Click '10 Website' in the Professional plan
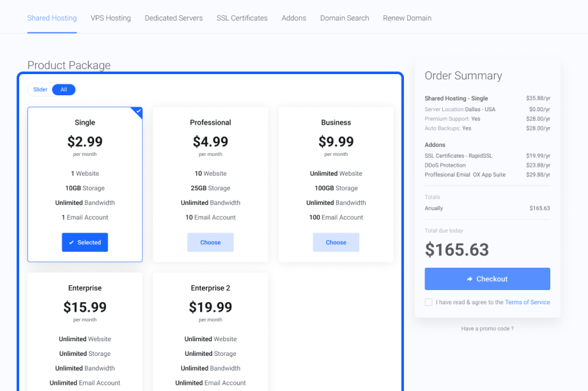Image resolution: width=588 pixels, height=391 pixels. coord(210,174)
